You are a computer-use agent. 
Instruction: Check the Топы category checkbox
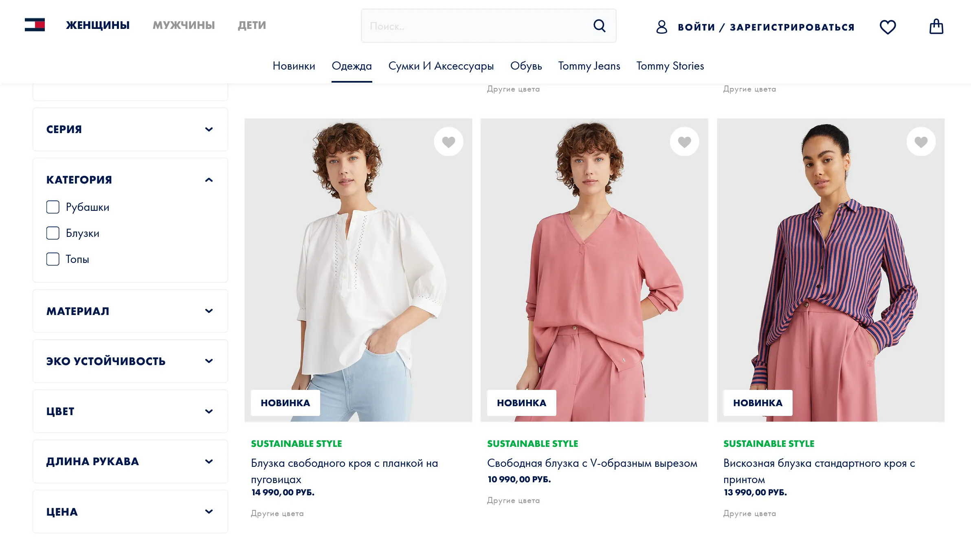click(53, 259)
